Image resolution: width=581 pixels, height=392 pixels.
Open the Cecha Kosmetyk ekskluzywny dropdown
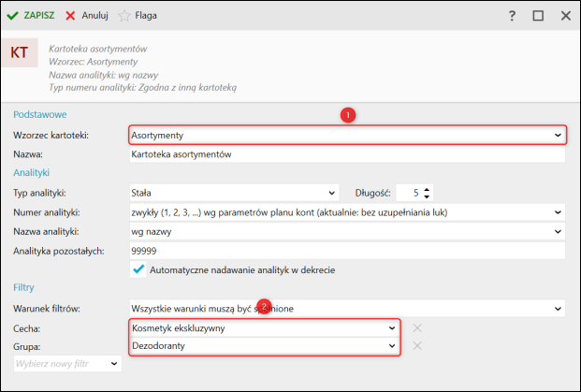tap(392, 328)
